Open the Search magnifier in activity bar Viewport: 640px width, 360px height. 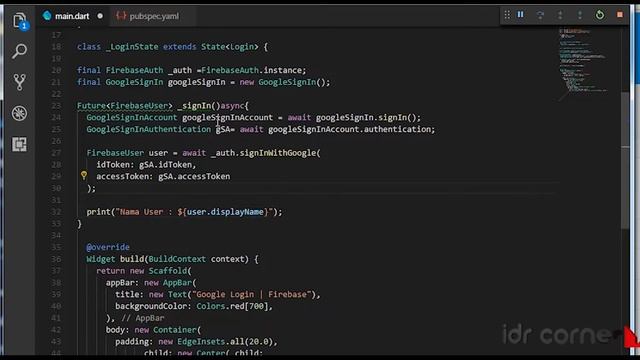coord(19,51)
